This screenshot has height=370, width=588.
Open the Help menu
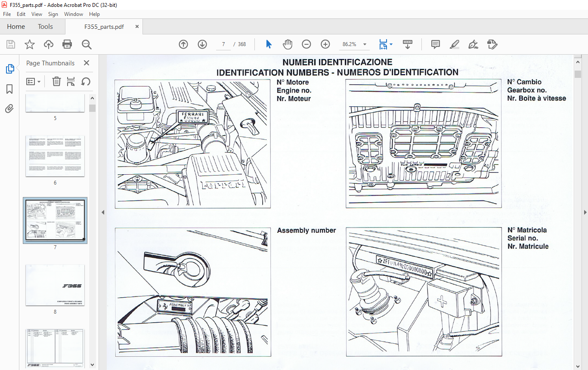point(94,14)
